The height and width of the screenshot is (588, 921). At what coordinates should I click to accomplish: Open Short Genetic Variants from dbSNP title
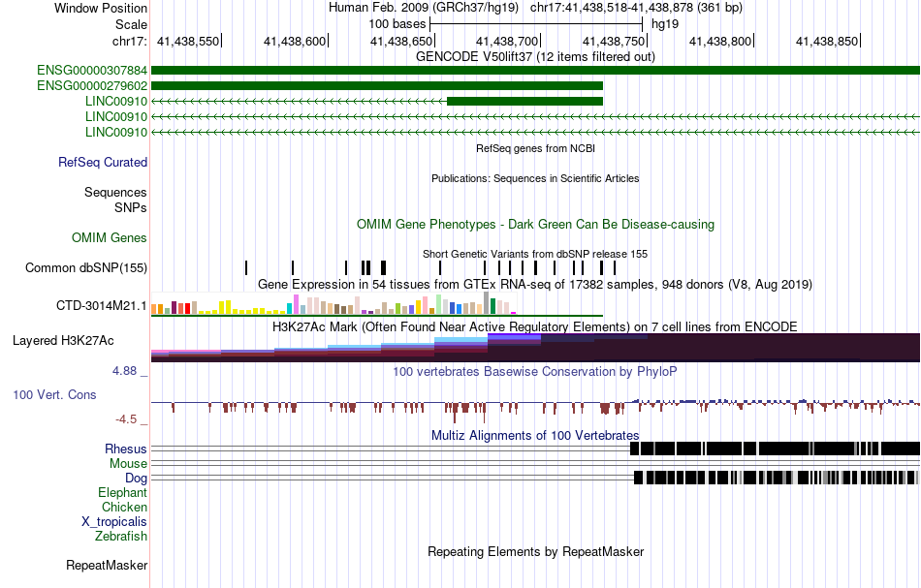[x=535, y=254]
